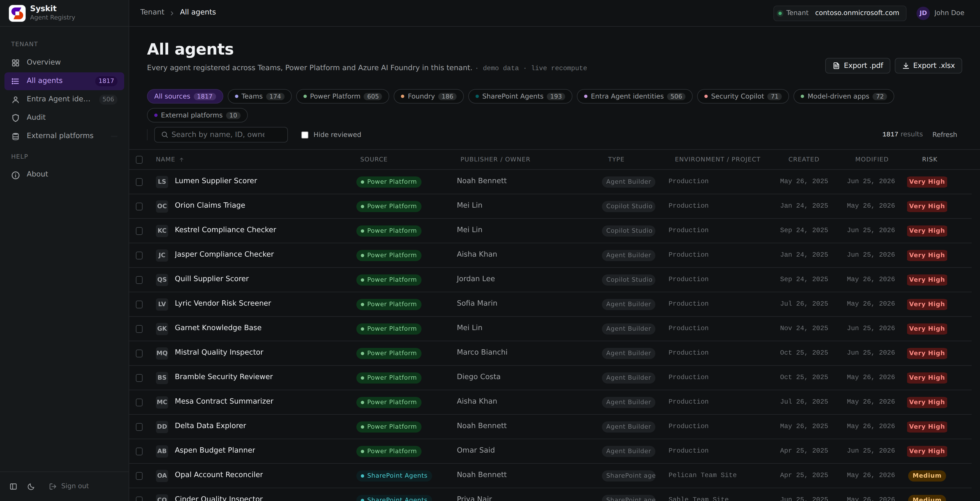The width and height of the screenshot is (980, 501).
Task: Filter by Entra Agent identities source
Action: click(634, 97)
